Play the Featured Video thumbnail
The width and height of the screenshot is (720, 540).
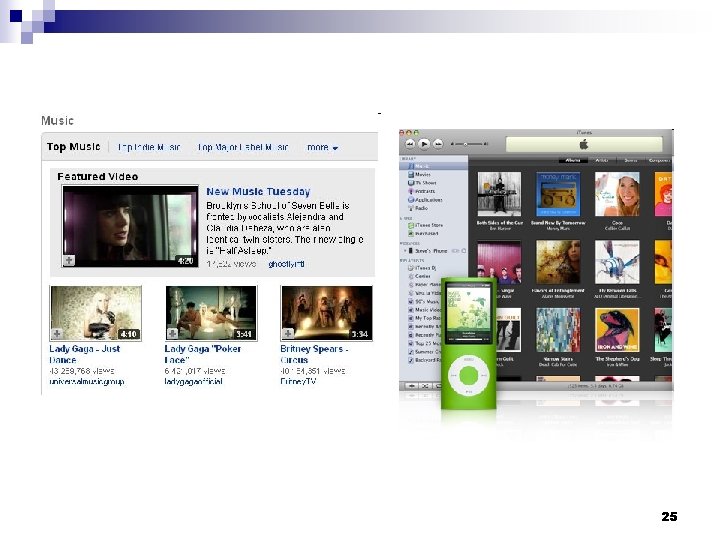pos(130,226)
